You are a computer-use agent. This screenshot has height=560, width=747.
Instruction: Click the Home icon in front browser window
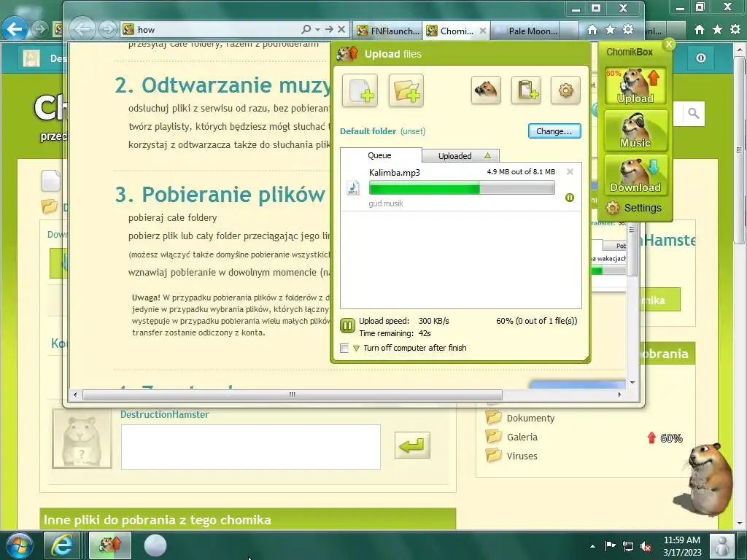coord(592,30)
